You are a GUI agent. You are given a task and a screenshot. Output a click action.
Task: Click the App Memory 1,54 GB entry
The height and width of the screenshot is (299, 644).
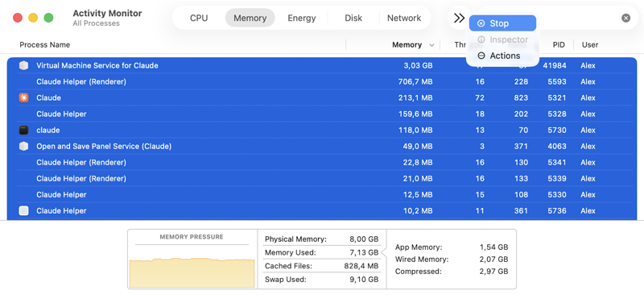(452, 247)
